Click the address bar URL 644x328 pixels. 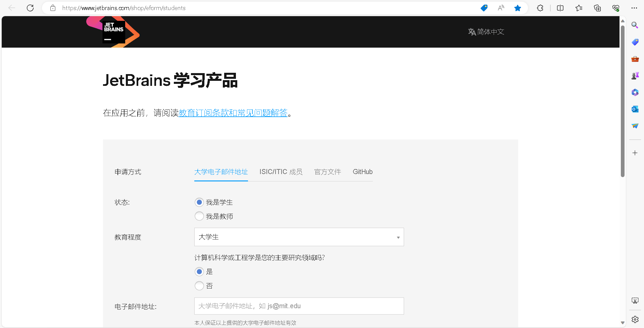[124, 8]
